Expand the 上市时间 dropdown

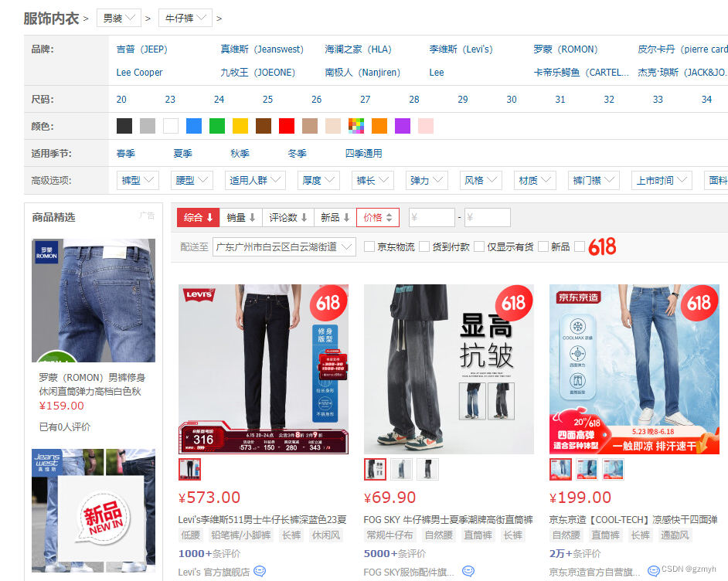point(662,181)
